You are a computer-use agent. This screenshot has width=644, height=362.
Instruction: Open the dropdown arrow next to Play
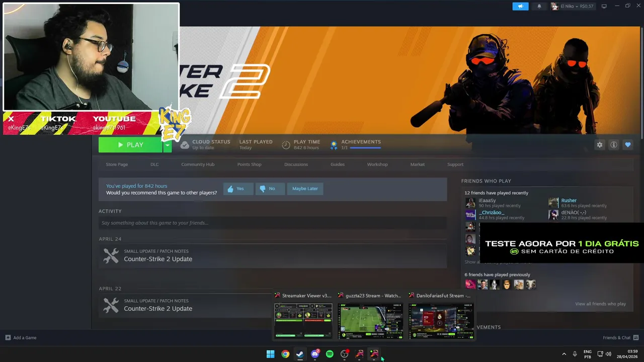click(x=167, y=145)
